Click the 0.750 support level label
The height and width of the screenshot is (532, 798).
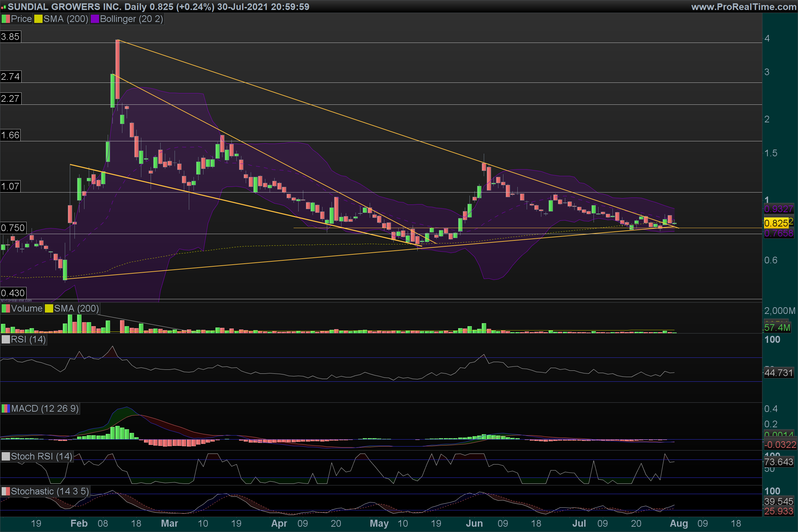[x=13, y=228]
